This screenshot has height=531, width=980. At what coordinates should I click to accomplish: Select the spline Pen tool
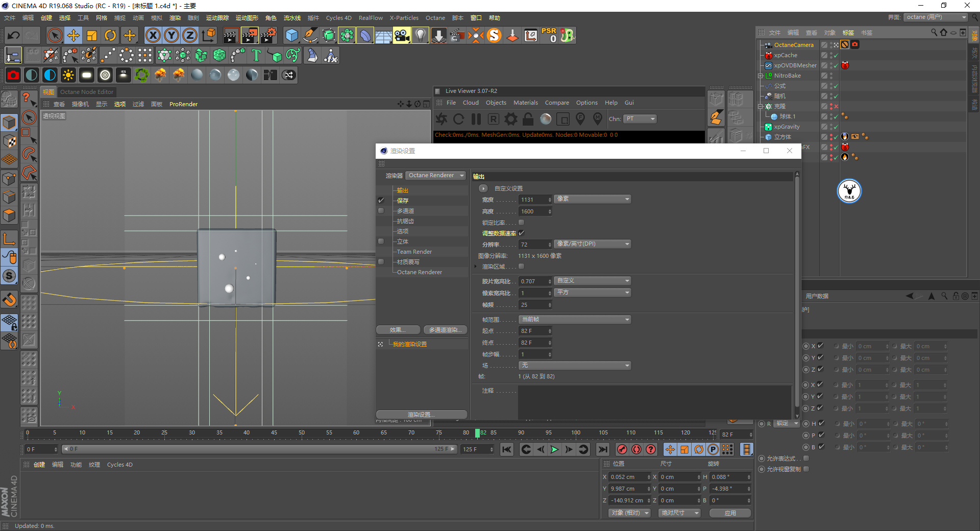click(x=310, y=35)
